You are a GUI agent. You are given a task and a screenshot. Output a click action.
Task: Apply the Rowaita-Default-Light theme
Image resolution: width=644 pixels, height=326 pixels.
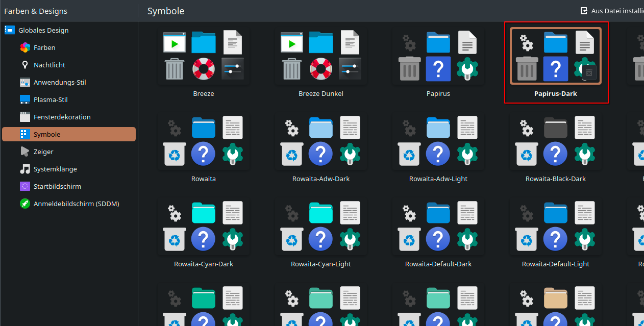pos(556,226)
